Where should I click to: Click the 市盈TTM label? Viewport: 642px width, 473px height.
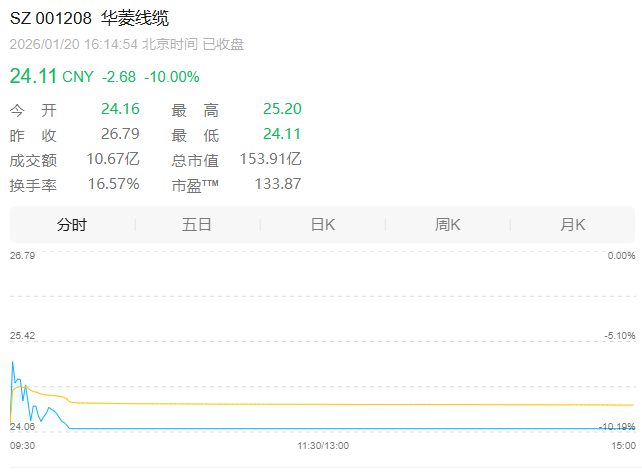[195, 186]
